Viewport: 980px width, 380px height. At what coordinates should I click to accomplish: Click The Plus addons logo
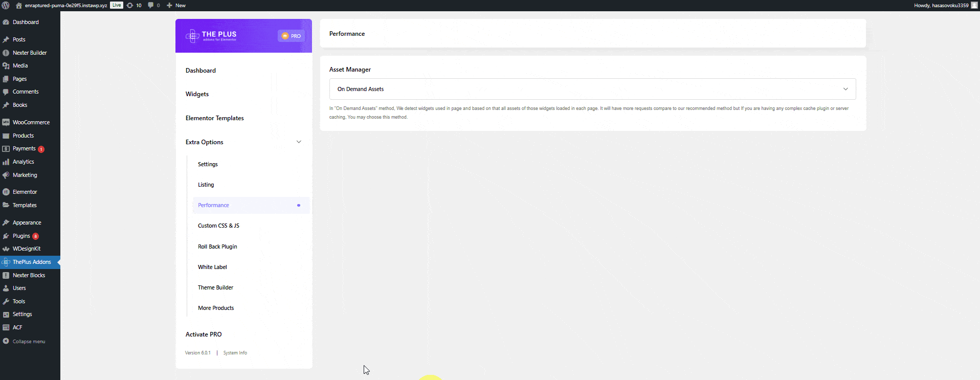pos(211,36)
